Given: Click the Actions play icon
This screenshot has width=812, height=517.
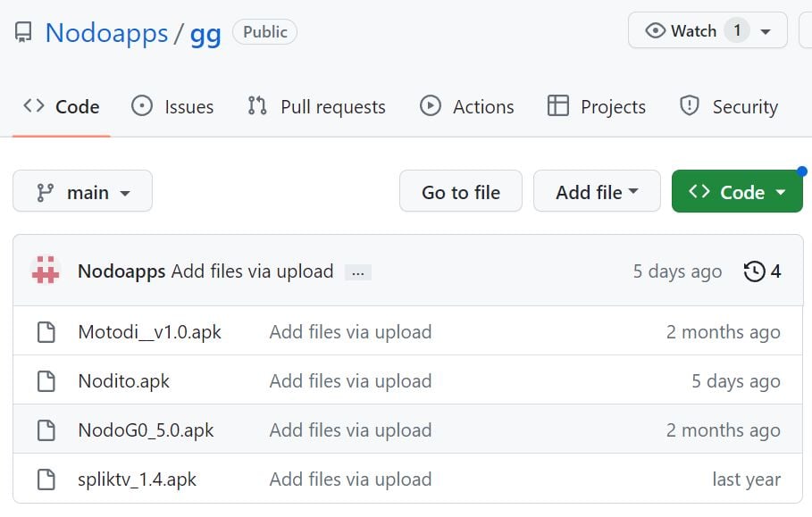Looking at the screenshot, I should click(x=431, y=105).
